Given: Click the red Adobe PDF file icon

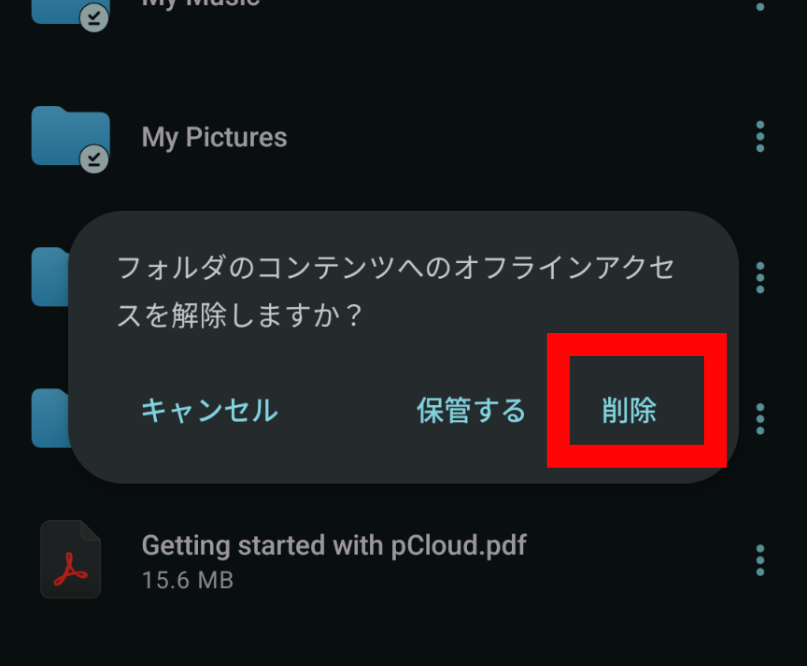Looking at the screenshot, I should [x=71, y=560].
